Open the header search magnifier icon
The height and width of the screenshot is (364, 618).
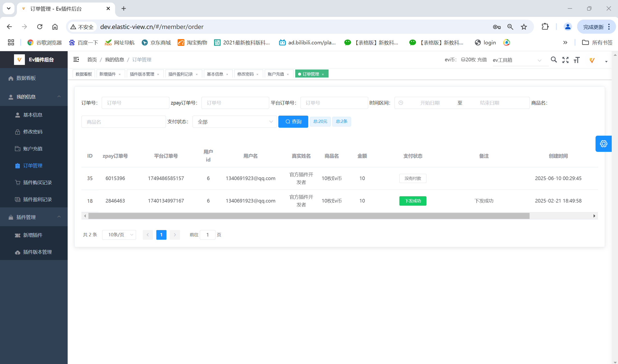tap(554, 60)
